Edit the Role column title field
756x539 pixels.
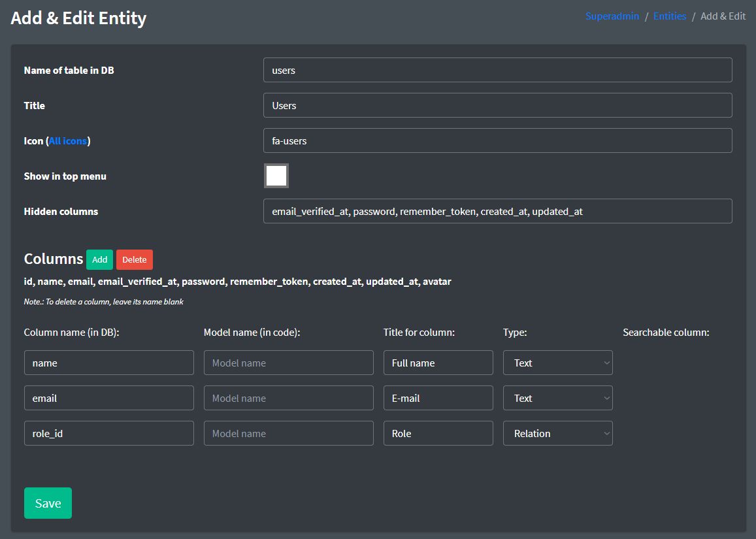coord(438,433)
